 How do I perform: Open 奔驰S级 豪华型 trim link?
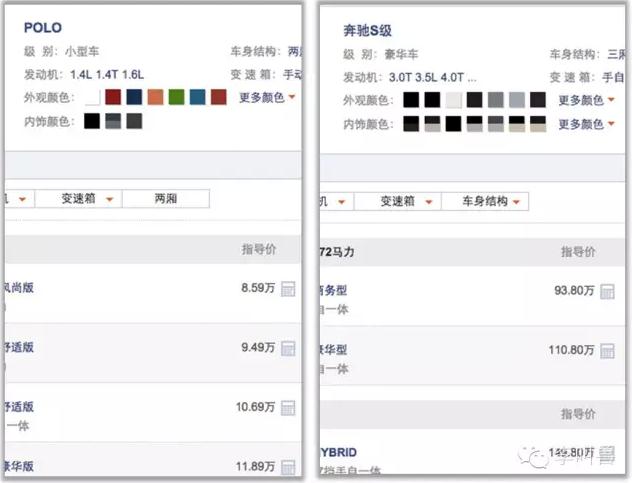pyautogui.click(x=333, y=350)
